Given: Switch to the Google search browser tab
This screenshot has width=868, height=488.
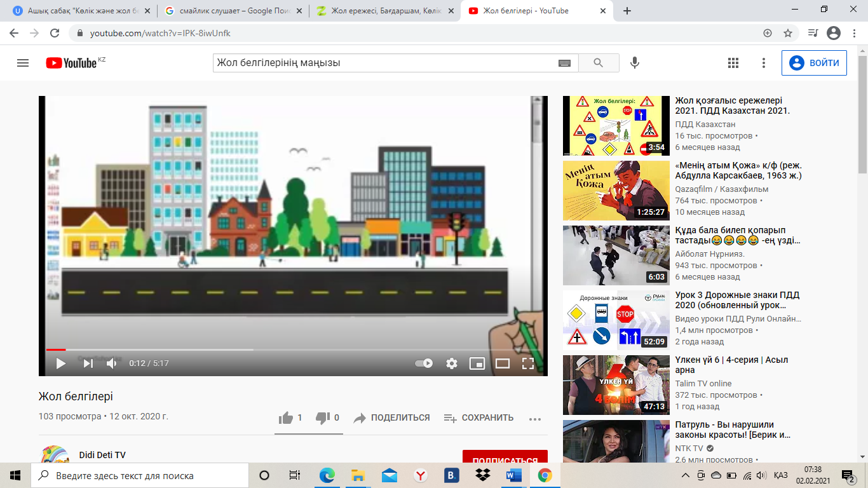Looking at the screenshot, I should 229,11.
